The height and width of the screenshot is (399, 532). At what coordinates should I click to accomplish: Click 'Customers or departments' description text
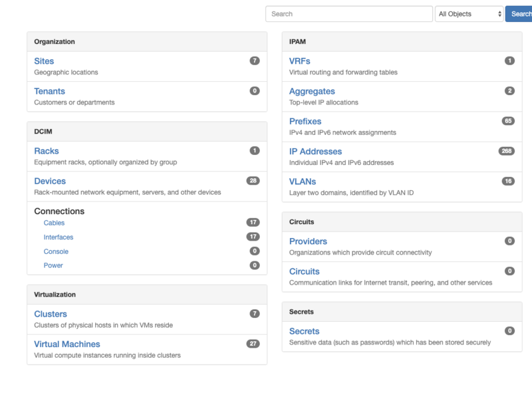(x=74, y=102)
